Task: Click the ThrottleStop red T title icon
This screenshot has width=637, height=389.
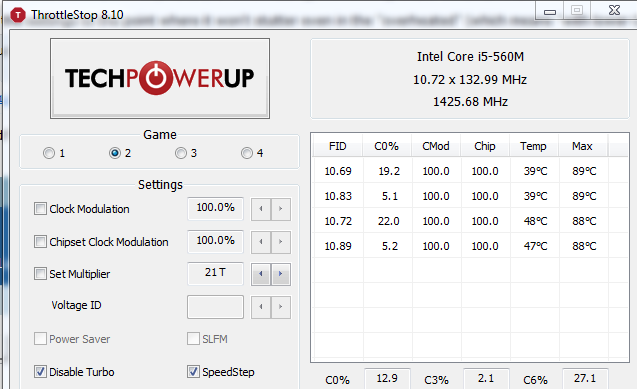Action: tap(17, 15)
